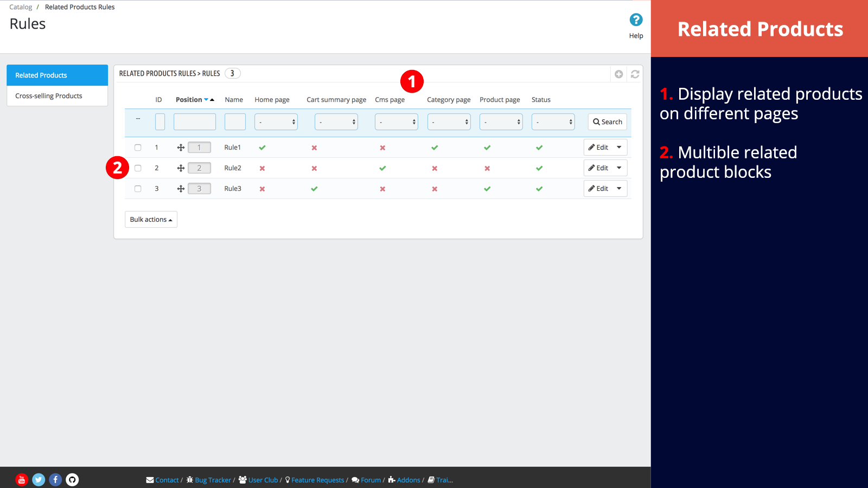This screenshot has height=488, width=868.
Task: Open the Bulk actions menu
Action: coord(151,220)
